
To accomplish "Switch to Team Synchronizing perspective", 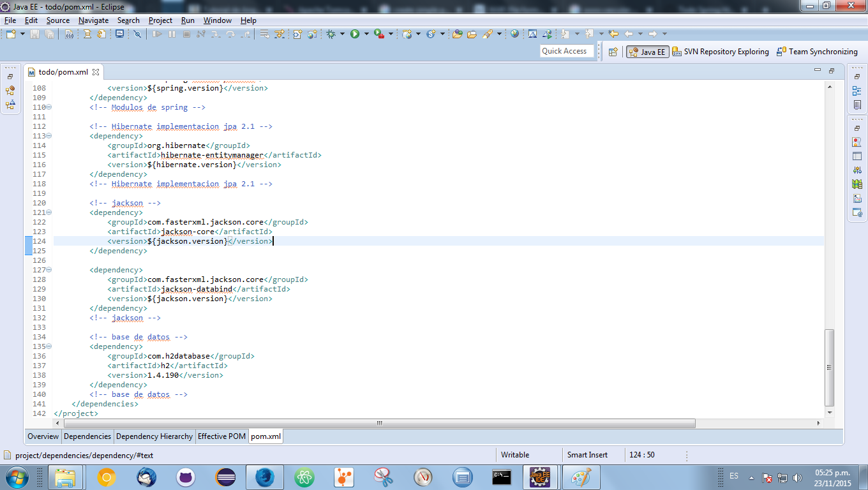I will (x=817, y=52).
